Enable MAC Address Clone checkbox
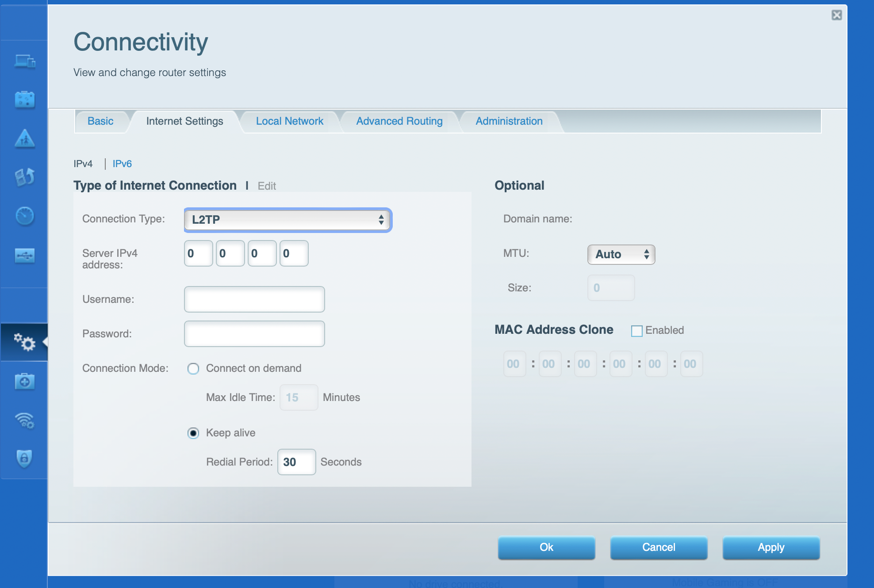Image resolution: width=874 pixels, height=588 pixels. tap(636, 331)
